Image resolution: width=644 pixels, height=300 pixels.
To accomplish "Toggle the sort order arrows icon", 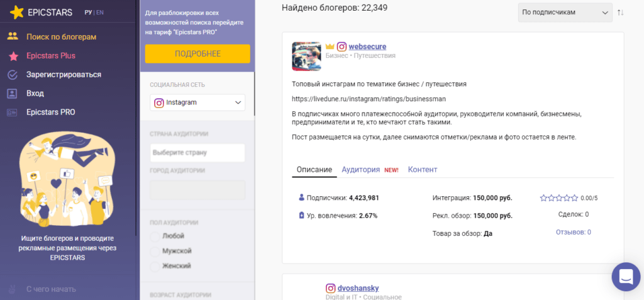I will tap(621, 13).
